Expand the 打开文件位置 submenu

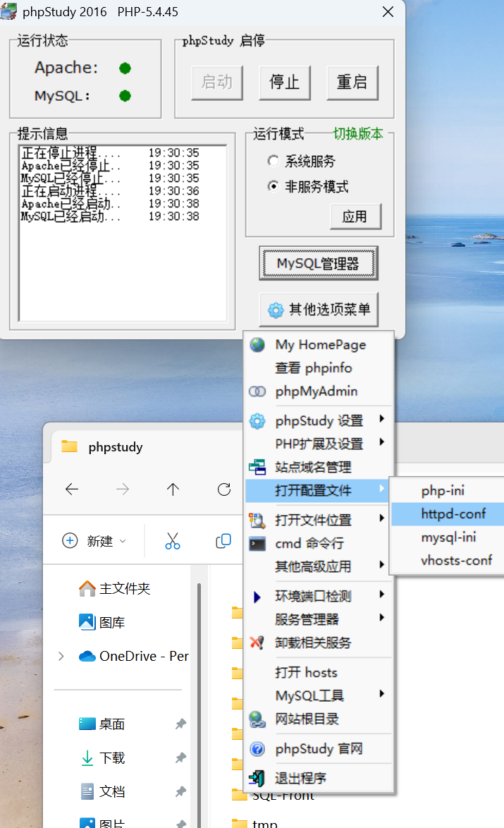[381, 518]
